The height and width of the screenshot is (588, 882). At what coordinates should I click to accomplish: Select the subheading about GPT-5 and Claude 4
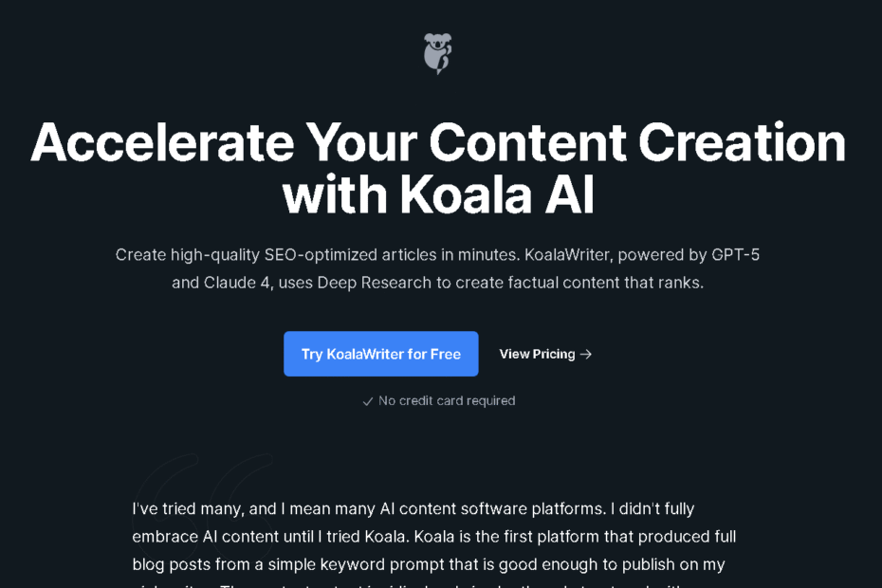[x=438, y=268]
